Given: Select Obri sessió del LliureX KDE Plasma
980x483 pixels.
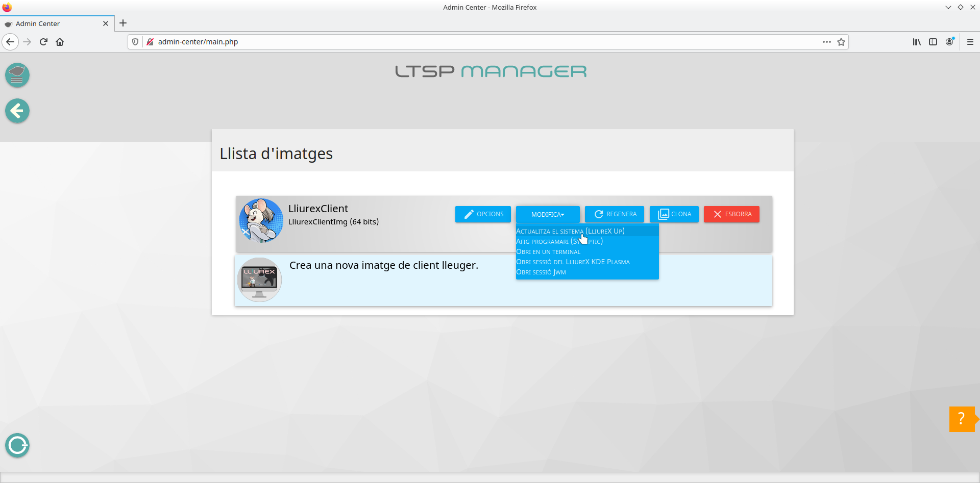Looking at the screenshot, I should pyautogui.click(x=573, y=262).
